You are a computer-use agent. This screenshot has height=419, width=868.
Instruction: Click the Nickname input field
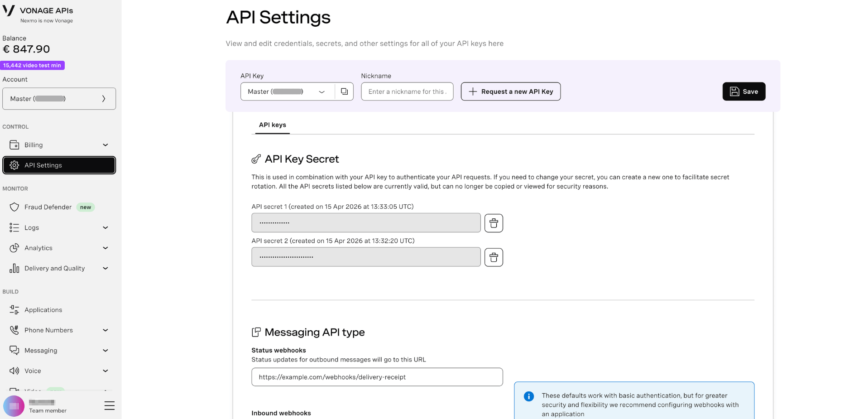click(407, 92)
